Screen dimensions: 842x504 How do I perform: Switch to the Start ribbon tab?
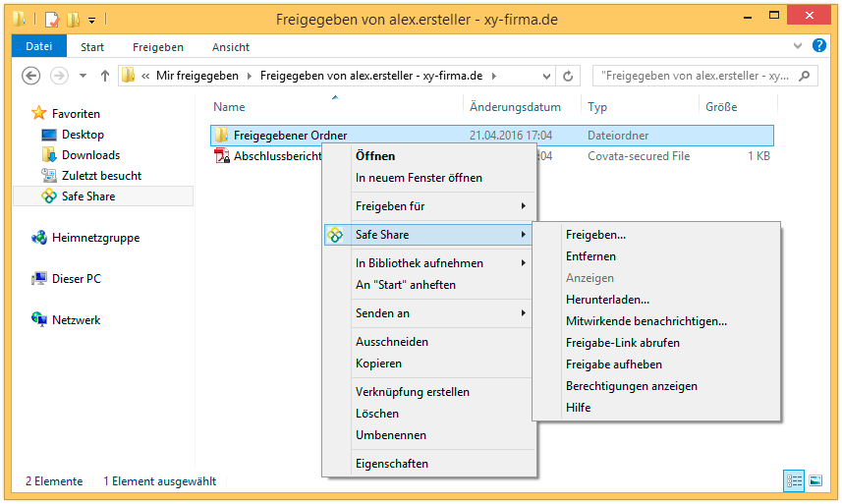(x=92, y=47)
